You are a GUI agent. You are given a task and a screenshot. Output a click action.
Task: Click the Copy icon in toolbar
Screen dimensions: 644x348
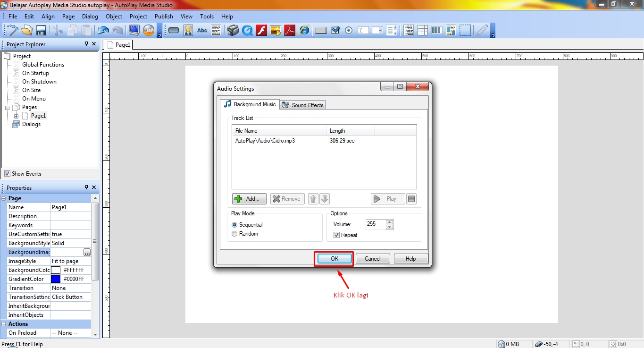tap(72, 30)
